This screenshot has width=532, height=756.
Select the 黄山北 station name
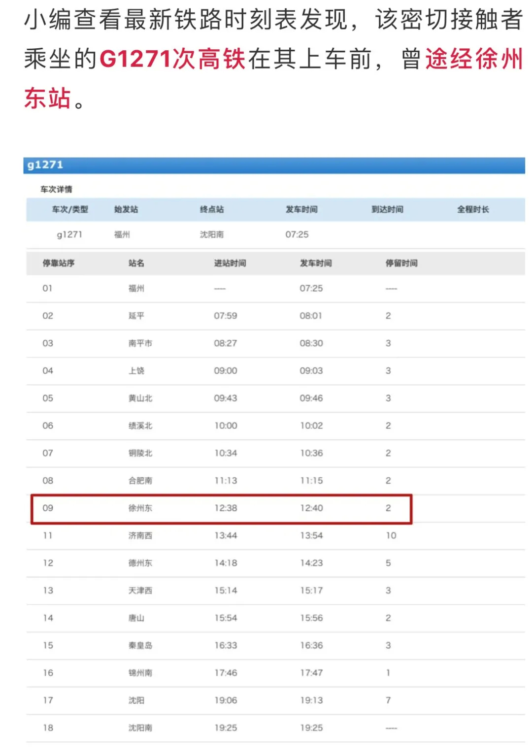pyautogui.click(x=140, y=398)
